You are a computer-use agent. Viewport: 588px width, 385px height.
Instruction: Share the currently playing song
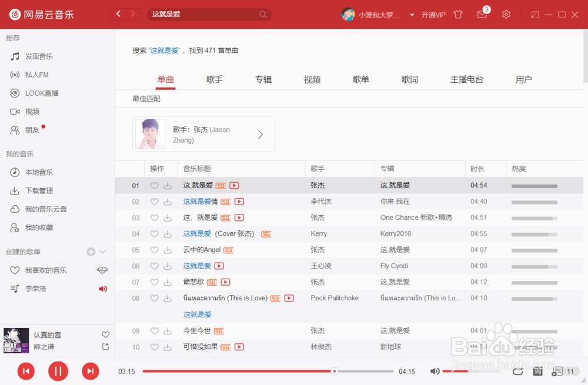tap(105, 347)
